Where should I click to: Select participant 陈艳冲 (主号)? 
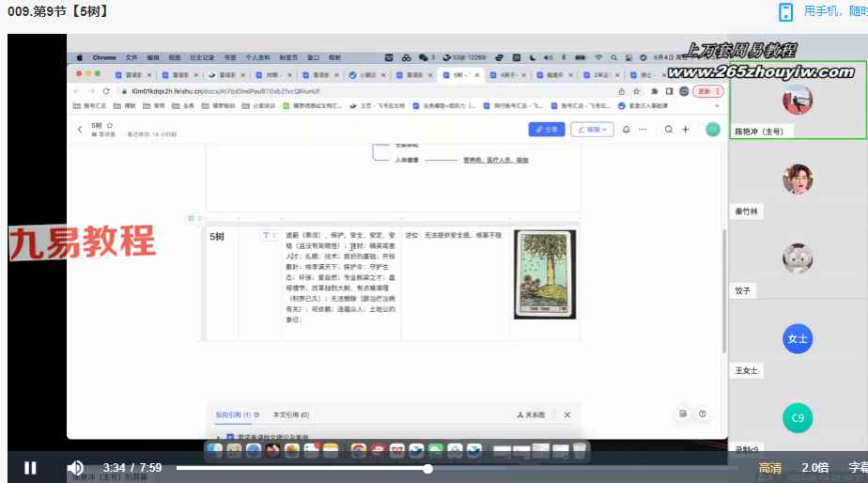tap(798, 100)
